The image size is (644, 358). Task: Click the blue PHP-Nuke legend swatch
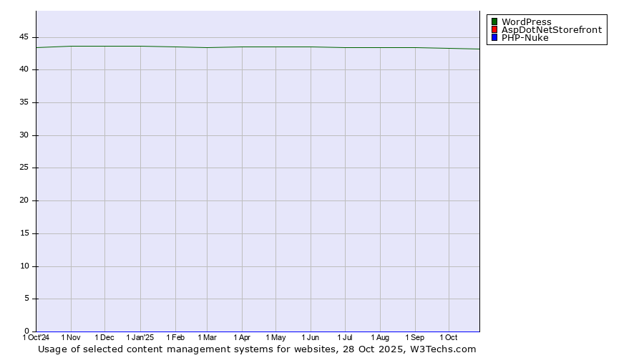point(494,38)
